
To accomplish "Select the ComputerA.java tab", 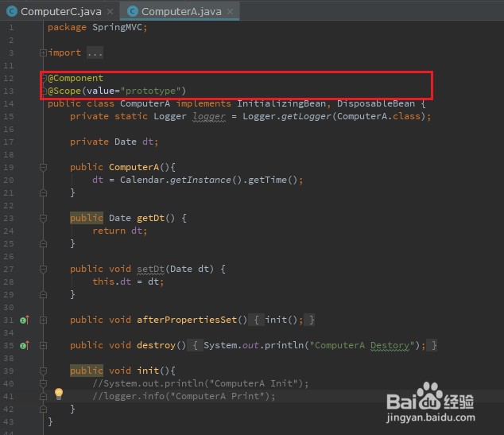I will pyautogui.click(x=181, y=12).
